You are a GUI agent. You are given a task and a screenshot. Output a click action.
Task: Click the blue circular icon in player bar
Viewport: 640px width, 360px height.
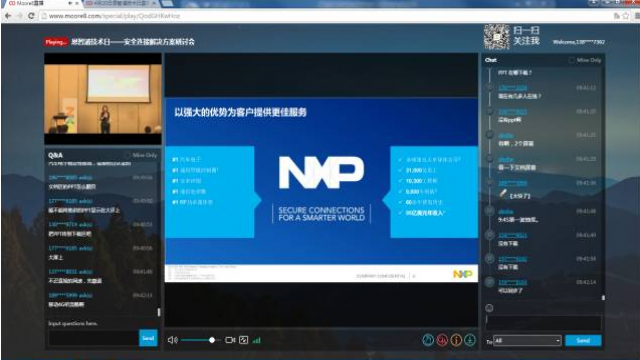click(x=428, y=340)
